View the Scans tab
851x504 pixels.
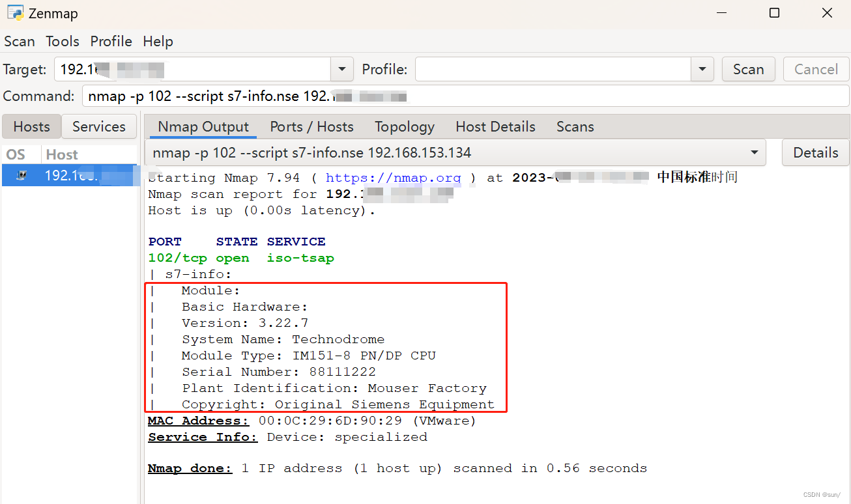(x=574, y=126)
